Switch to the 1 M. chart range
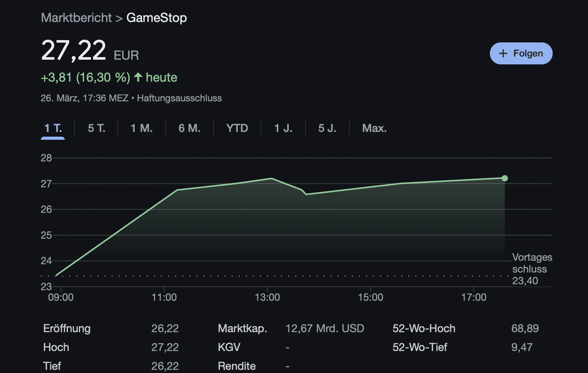The image size is (588, 373). point(142,128)
